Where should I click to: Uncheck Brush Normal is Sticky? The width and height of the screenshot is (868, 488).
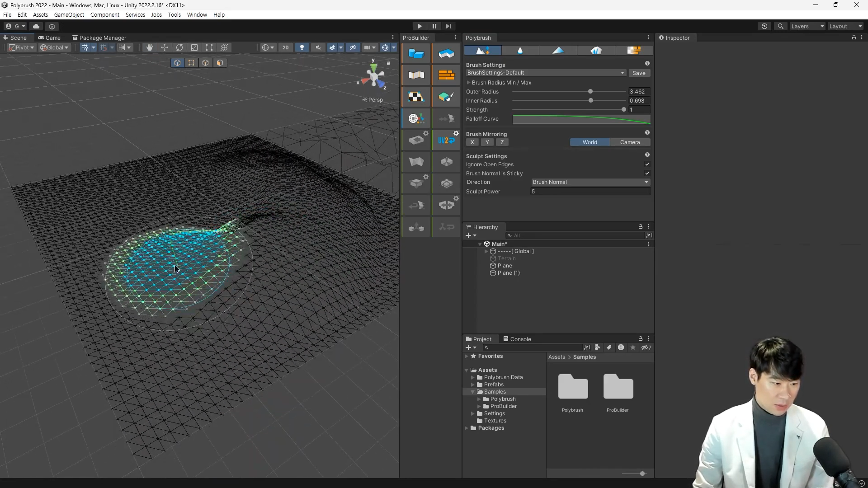tap(647, 174)
